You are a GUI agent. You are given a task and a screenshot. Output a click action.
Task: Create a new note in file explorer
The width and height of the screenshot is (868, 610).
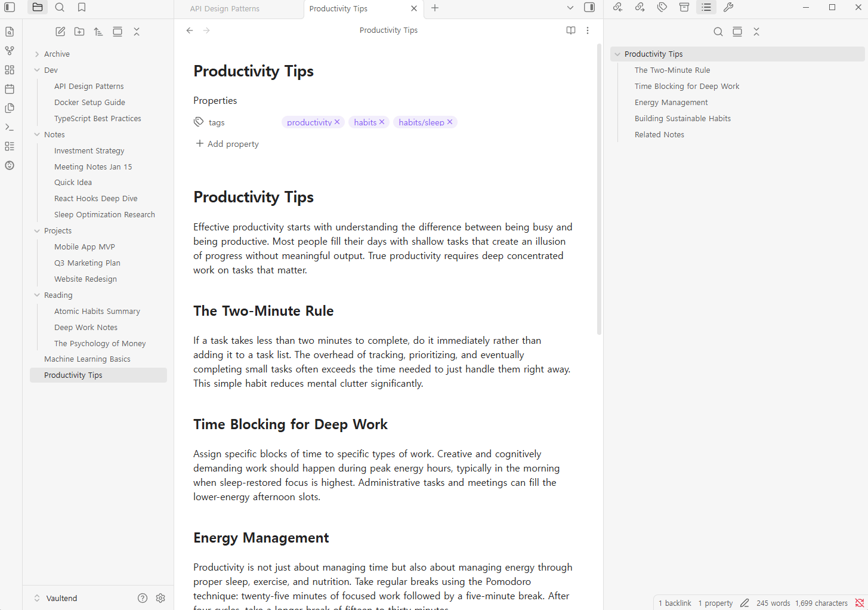tap(60, 32)
